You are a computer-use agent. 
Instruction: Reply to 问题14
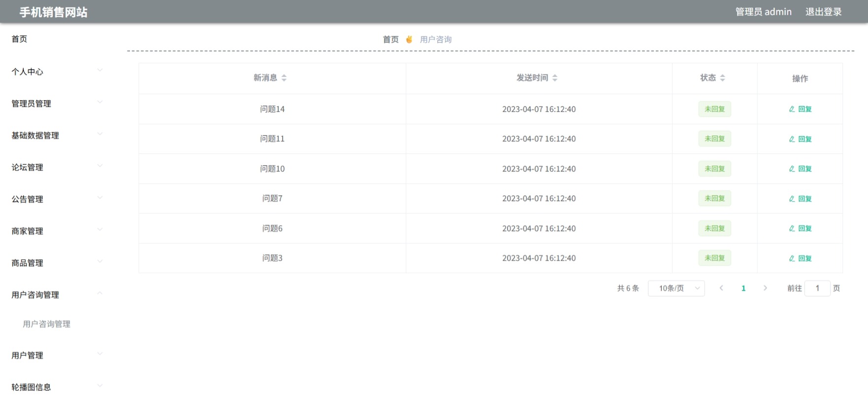pos(800,109)
